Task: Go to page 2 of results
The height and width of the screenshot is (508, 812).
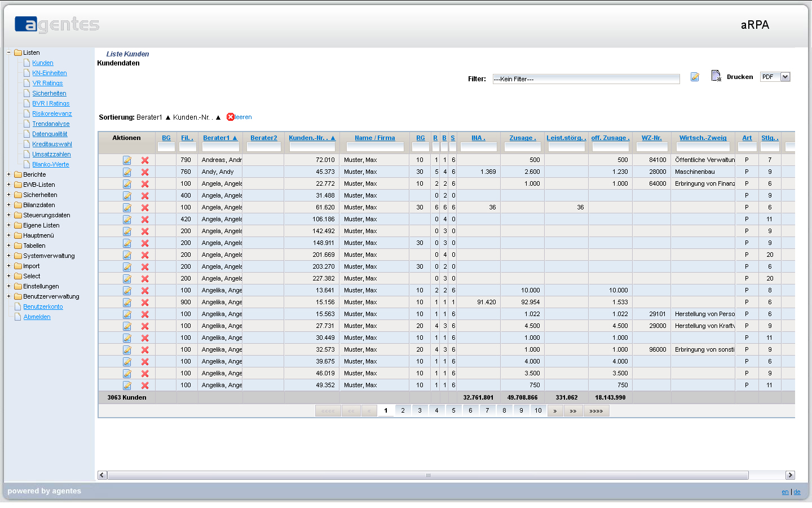Action: point(403,411)
